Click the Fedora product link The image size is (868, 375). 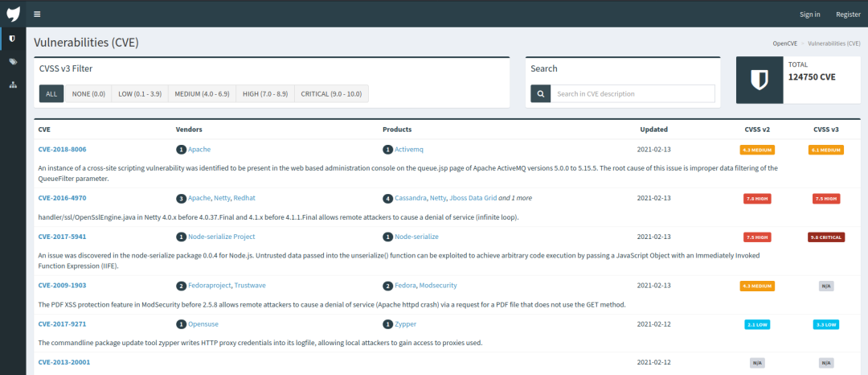[x=404, y=285]
